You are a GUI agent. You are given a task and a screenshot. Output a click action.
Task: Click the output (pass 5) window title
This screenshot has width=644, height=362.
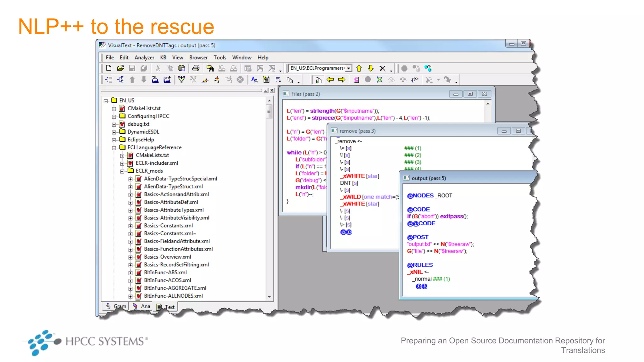429,178
